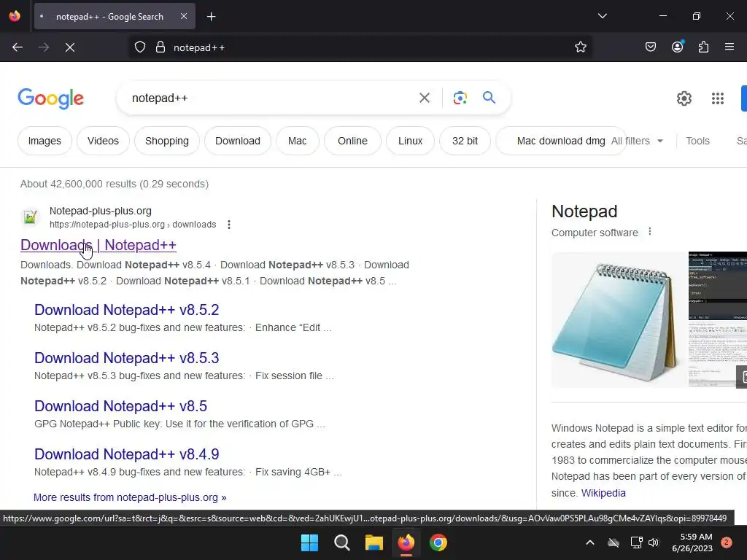Stop loading the page

[x=70, y=47]
